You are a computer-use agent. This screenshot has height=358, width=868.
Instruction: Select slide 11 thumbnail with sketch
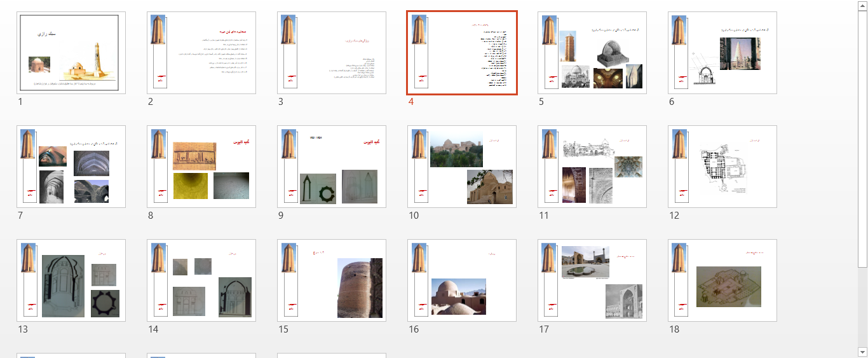pos(592,167)
